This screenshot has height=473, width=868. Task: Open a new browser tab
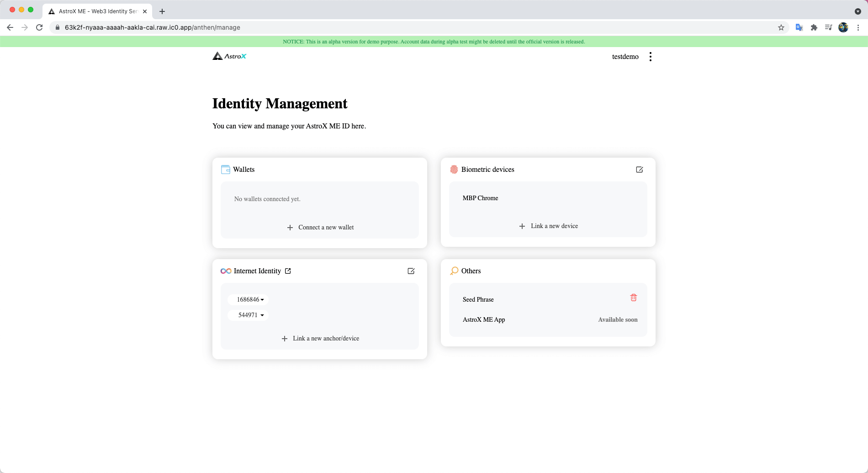[162, 11]
